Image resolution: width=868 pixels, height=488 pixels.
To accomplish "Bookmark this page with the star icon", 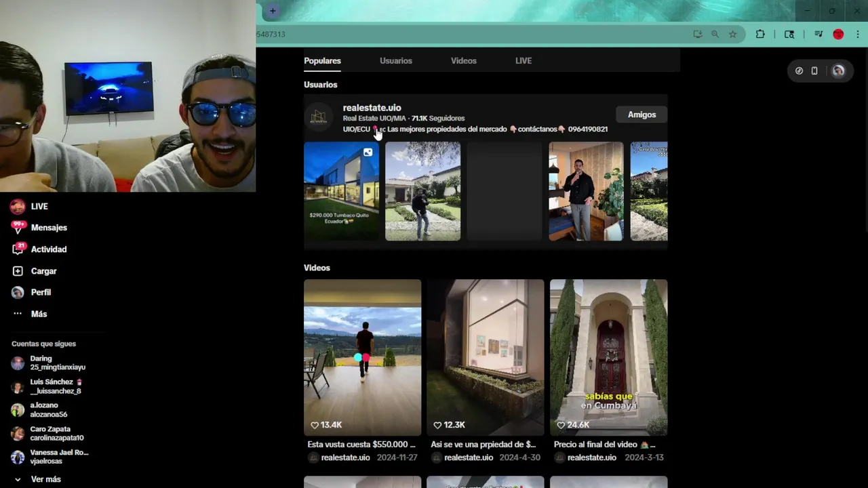I will pyautogui.click(x=733, y=34).
